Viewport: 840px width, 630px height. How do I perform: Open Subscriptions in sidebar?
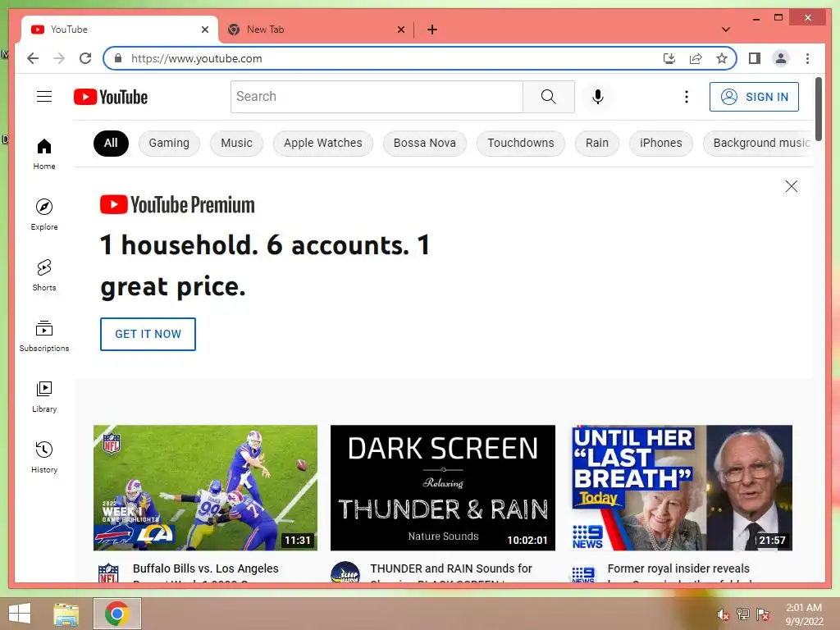(44, 336)
